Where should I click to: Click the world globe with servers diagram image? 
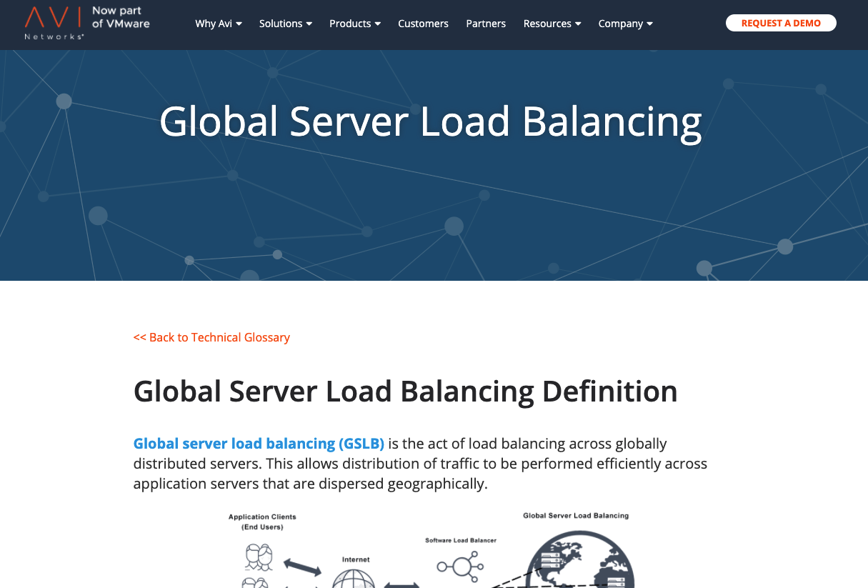(580, 559)
